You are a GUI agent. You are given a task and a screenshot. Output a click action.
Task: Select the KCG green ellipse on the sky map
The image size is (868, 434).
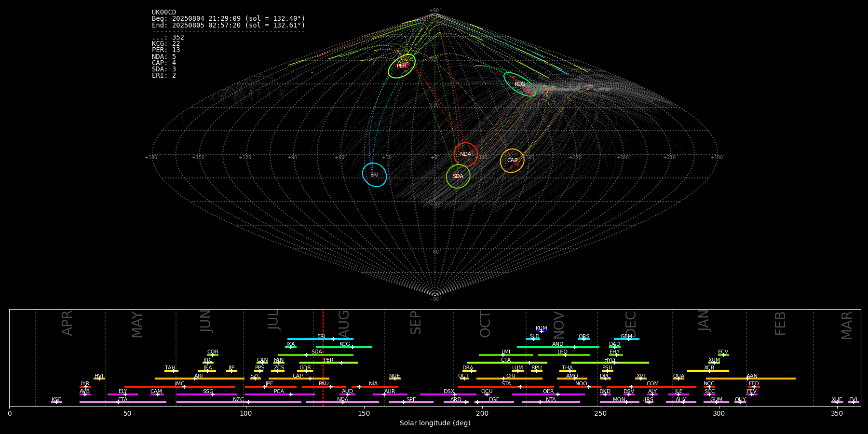(x=520, y=84)
